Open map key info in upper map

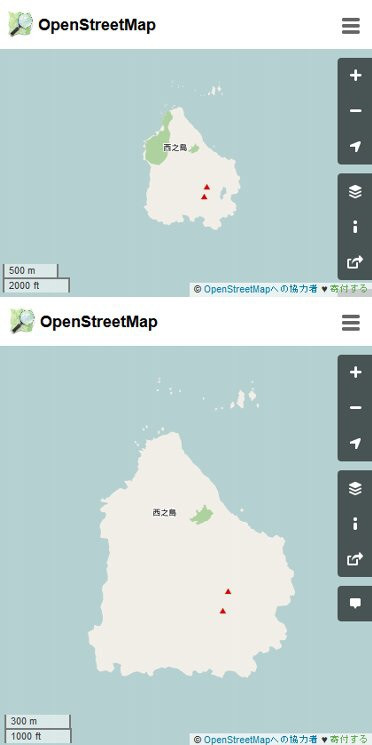click(355, 227)
